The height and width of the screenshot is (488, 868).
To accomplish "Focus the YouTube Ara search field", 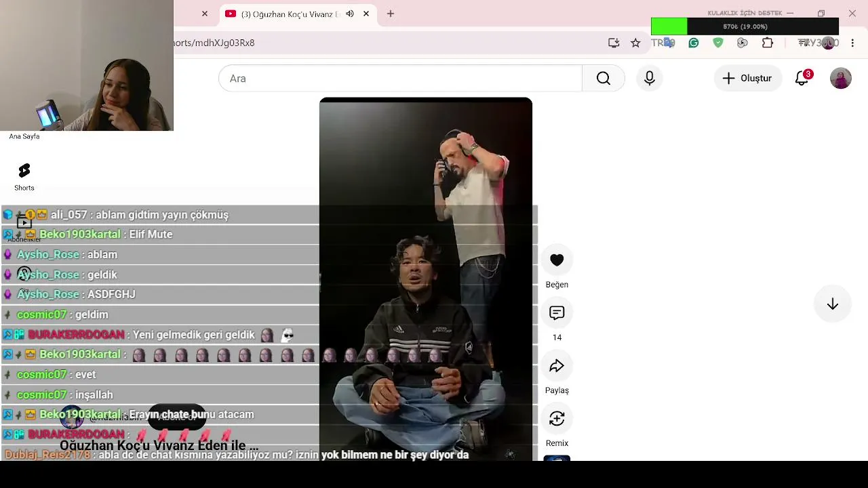I will pos(400,79).
